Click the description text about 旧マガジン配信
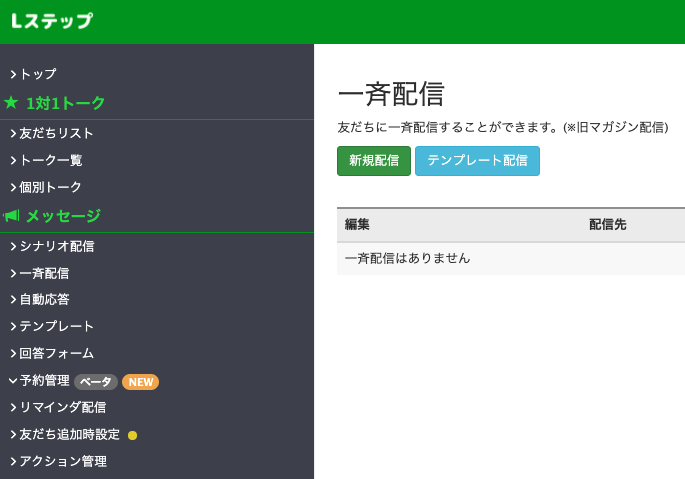The width and height of the screenshot is (685, 479). [x=503, y=127]
